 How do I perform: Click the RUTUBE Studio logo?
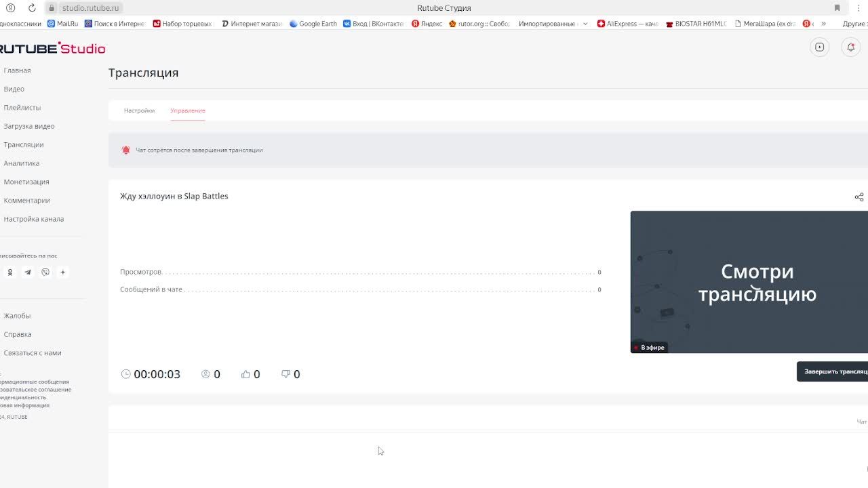coord(52,49)
